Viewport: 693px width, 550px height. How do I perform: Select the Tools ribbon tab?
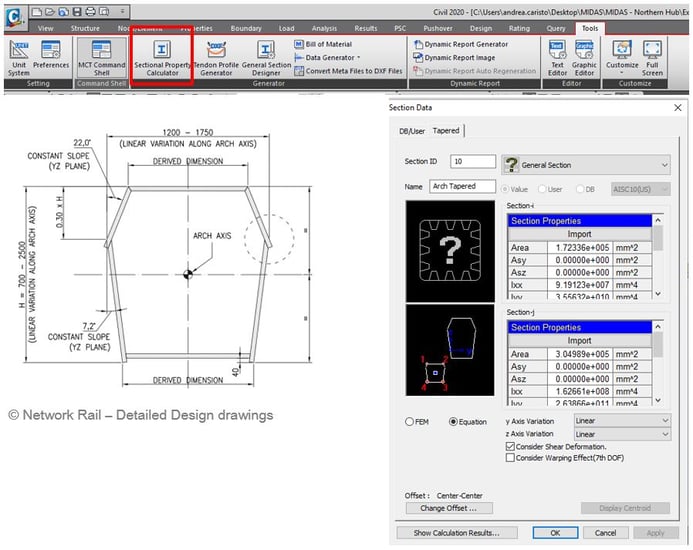(590, 28)
